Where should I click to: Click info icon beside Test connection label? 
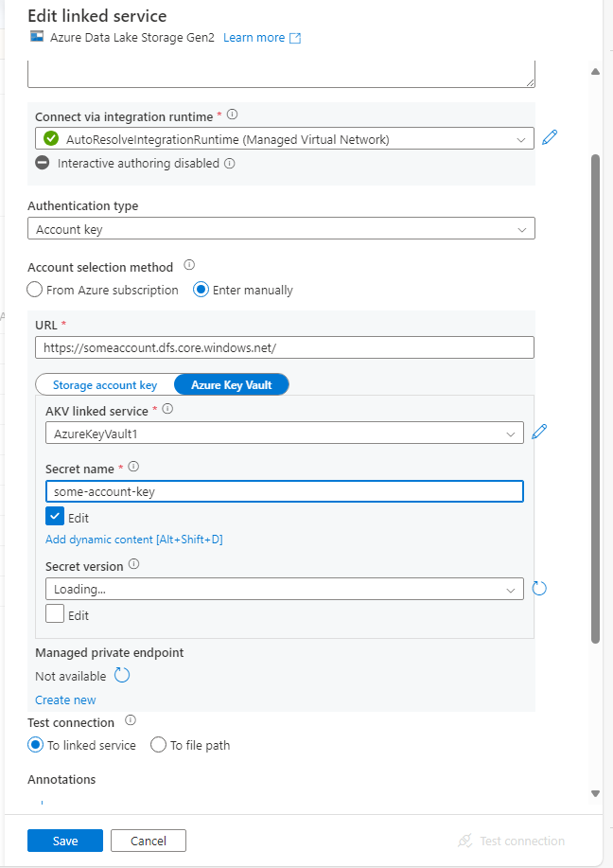point(131,721)
